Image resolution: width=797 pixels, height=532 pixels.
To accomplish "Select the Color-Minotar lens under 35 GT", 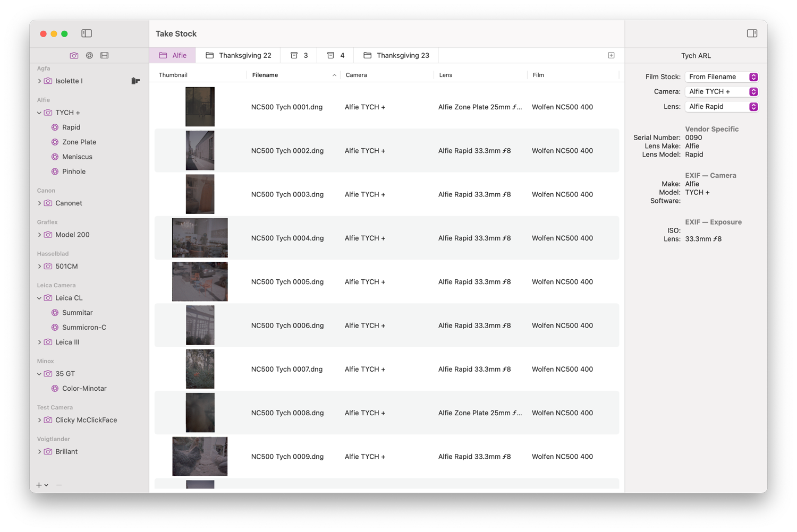I will (x=85, y=388).
